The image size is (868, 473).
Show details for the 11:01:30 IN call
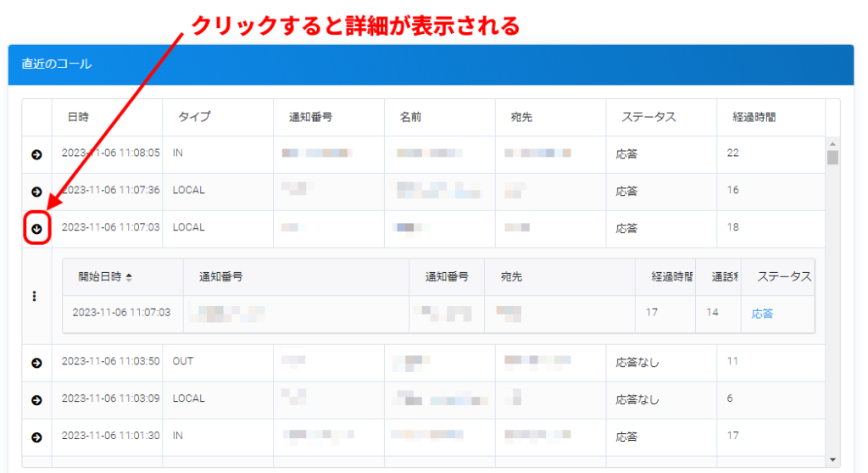[36, 437]
